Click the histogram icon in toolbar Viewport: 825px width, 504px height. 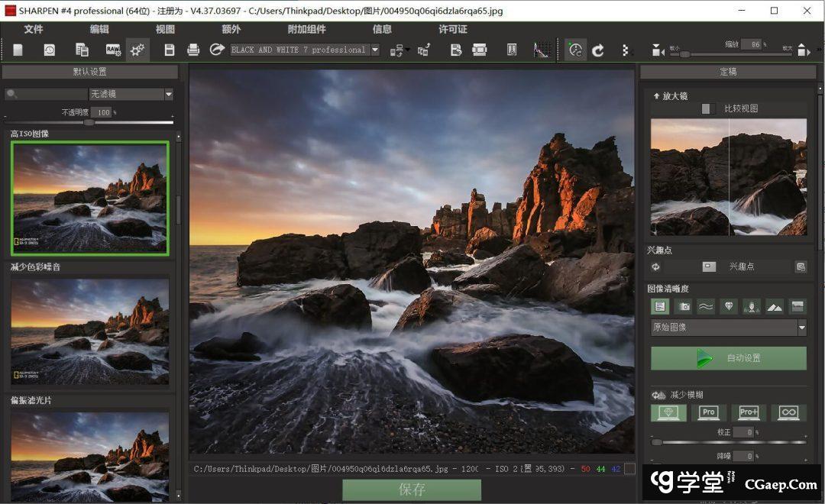click(x=542, y=50)
